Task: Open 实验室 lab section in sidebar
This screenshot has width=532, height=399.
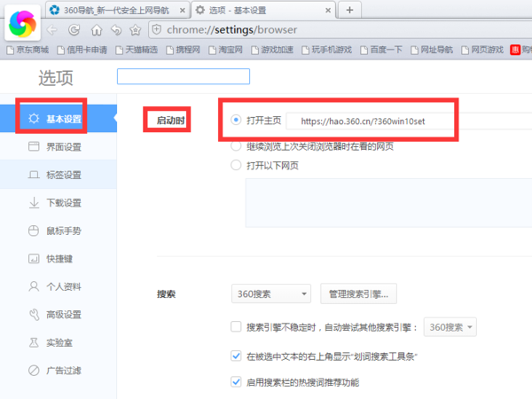Action: click(59, 341)
